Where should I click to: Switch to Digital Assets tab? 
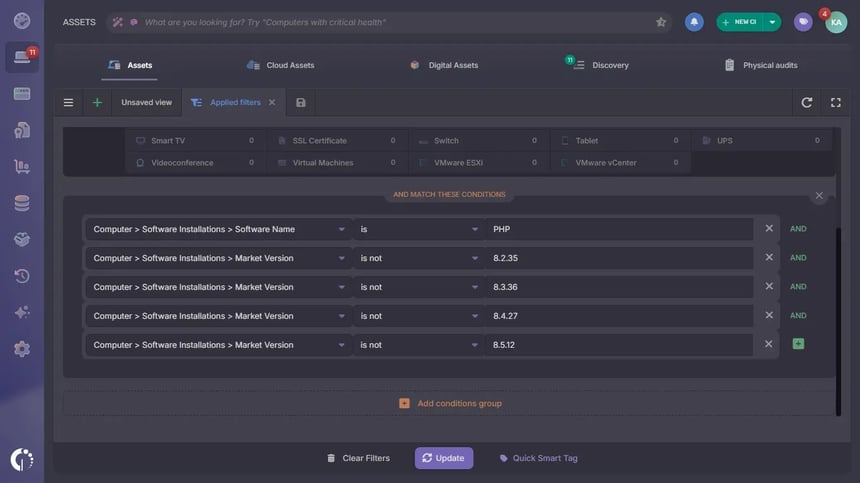pyautogui.click(x=444, y=65)
